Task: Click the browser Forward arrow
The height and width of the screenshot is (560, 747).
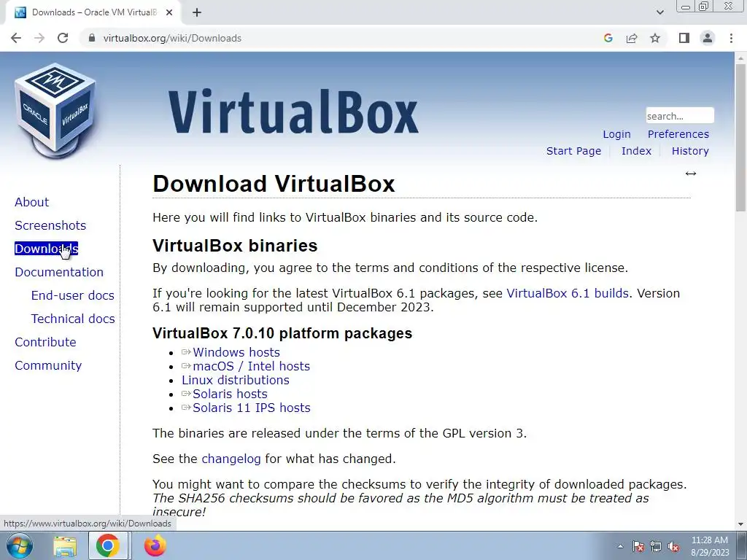Action: (39, 38)
